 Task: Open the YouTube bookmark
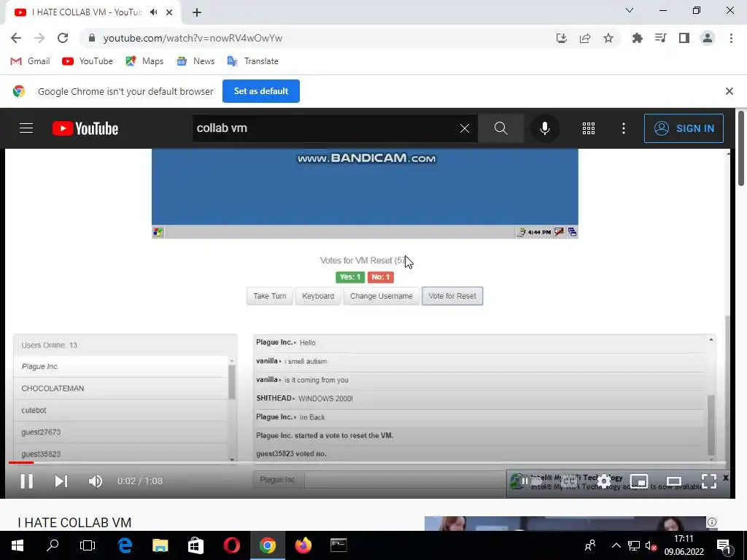click(x=88, y=61)
